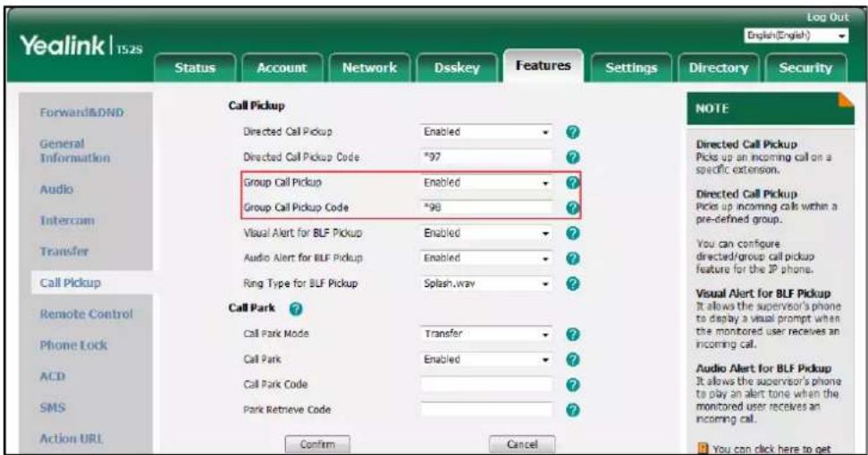Click the Cancel button

click(x=522, y=444)
